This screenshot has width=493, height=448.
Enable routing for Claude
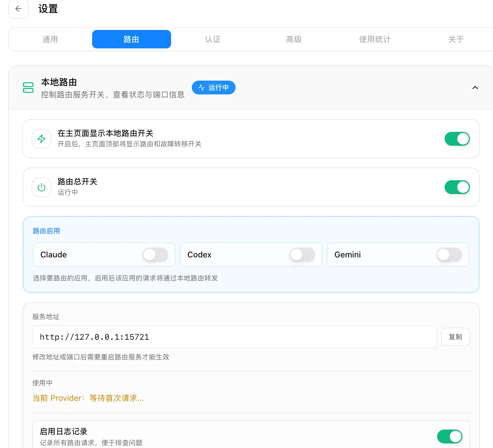pyautogui.click(x=156, y=255)
